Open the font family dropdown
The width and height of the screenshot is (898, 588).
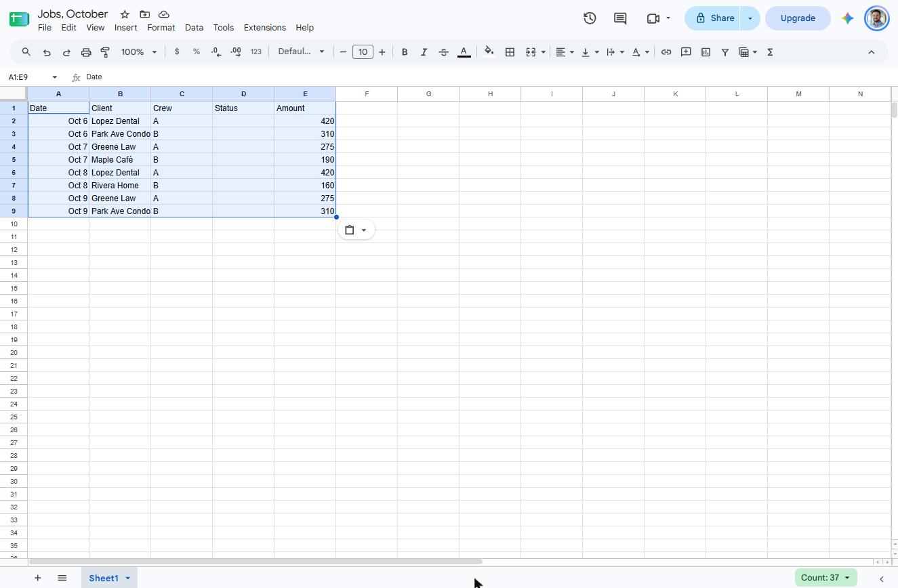[302, 52]
